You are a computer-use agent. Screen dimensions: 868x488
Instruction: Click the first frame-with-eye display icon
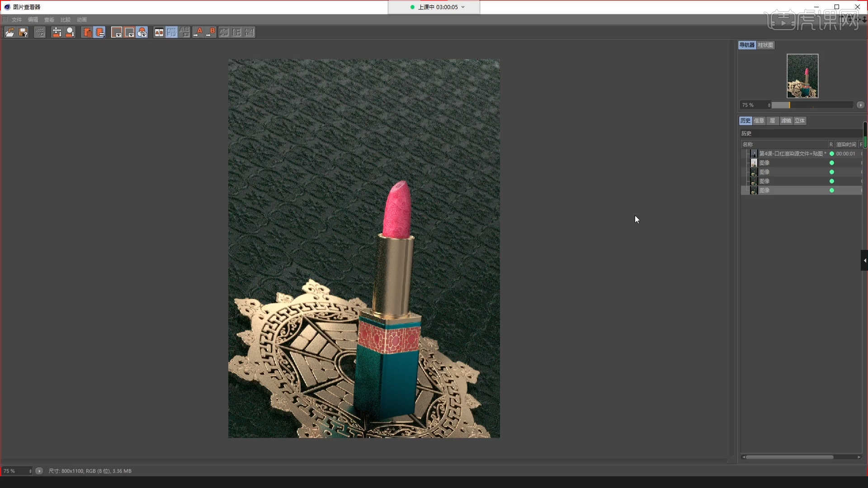(117, 32)
